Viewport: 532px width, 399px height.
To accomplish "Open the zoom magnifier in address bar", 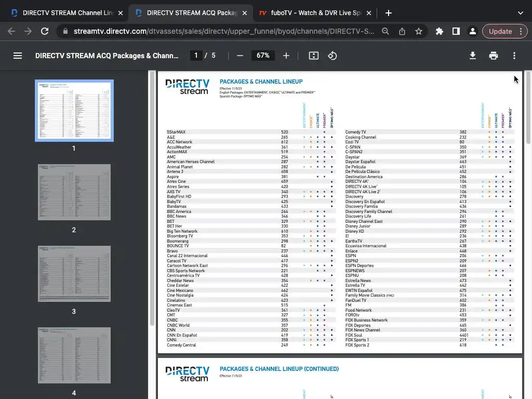I will [385, 31].
